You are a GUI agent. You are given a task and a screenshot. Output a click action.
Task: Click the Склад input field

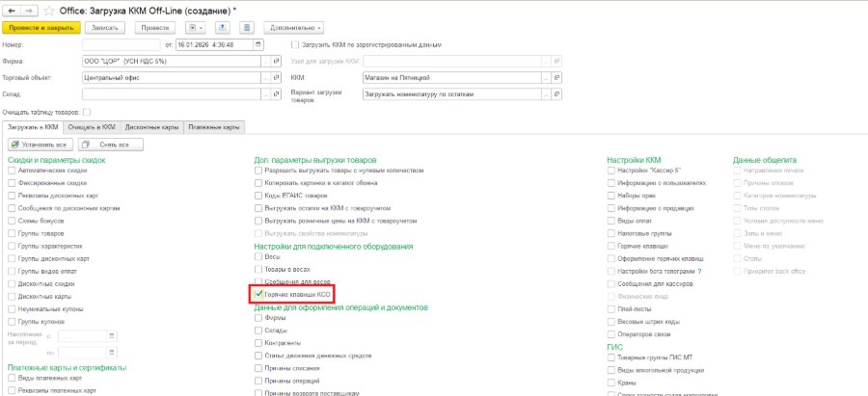tap(174, 94)
